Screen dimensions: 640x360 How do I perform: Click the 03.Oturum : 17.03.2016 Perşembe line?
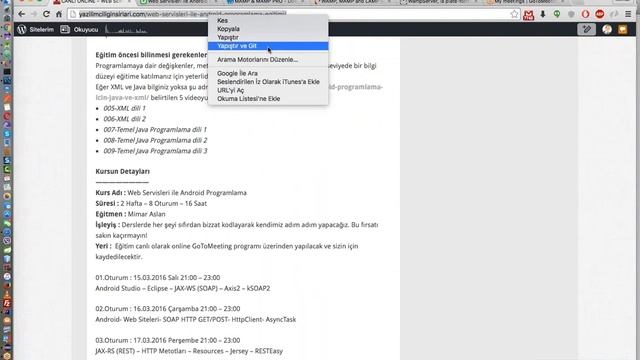coord(168,340)
